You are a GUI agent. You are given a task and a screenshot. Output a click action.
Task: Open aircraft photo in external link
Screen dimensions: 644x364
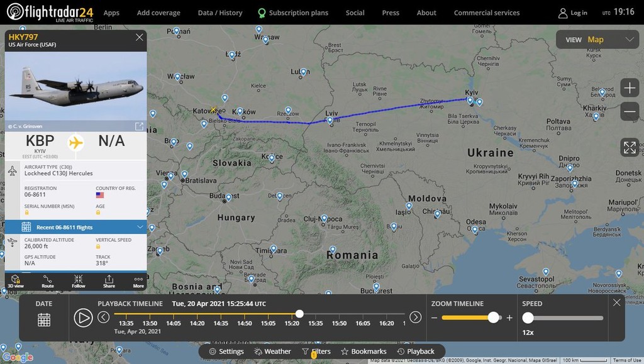coord(139,126)
